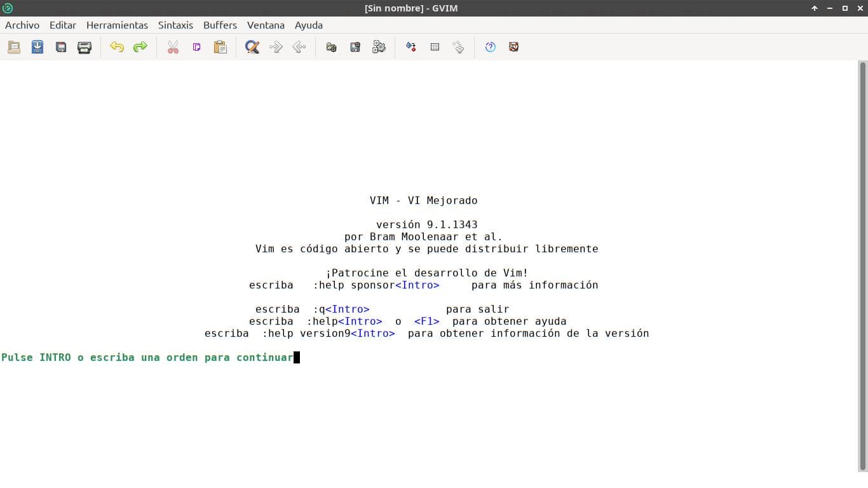Open the Buffers menu
The height and width of the screenshot is (488, 868).
220,25
